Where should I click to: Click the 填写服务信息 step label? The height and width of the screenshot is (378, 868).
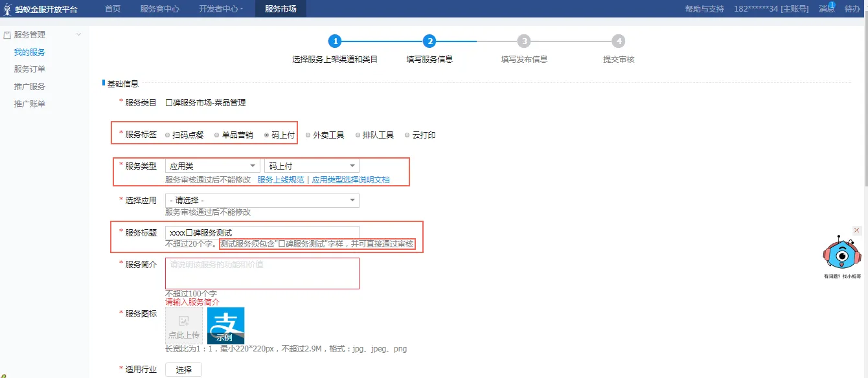429,59
